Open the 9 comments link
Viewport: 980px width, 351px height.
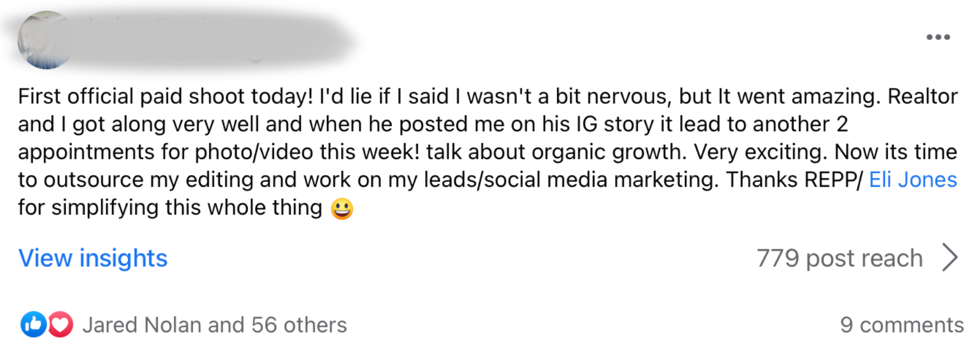coord(901,325)
